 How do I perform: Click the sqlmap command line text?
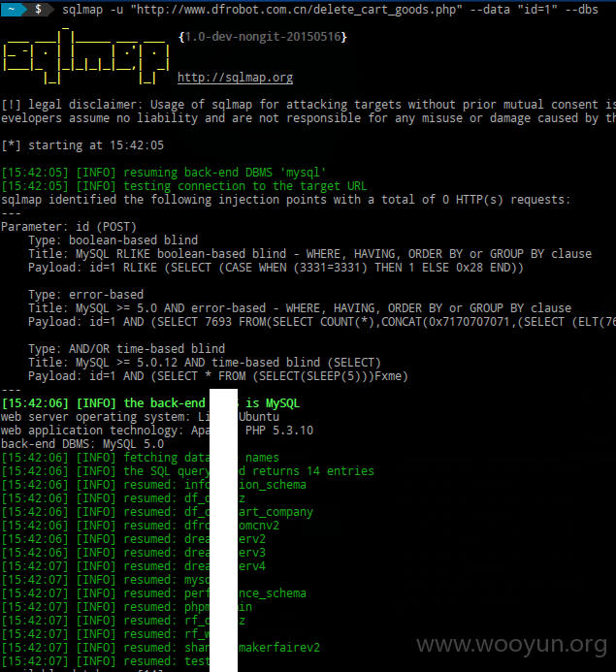[x=330, y=9]
